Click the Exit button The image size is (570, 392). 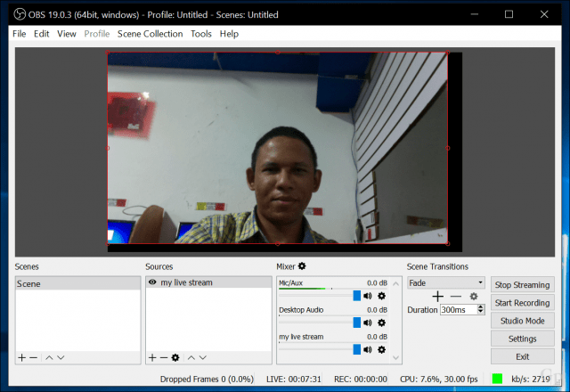[x=523, y=356]
